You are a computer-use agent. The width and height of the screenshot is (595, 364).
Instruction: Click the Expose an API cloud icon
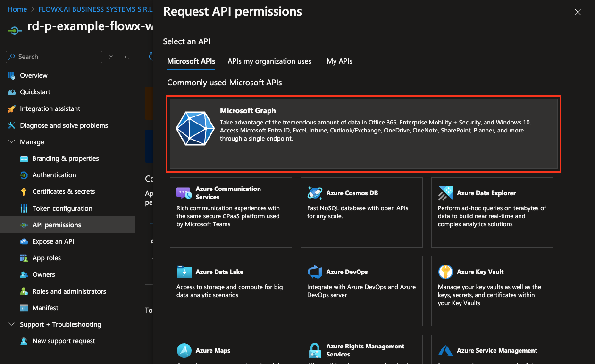[24, 241]
